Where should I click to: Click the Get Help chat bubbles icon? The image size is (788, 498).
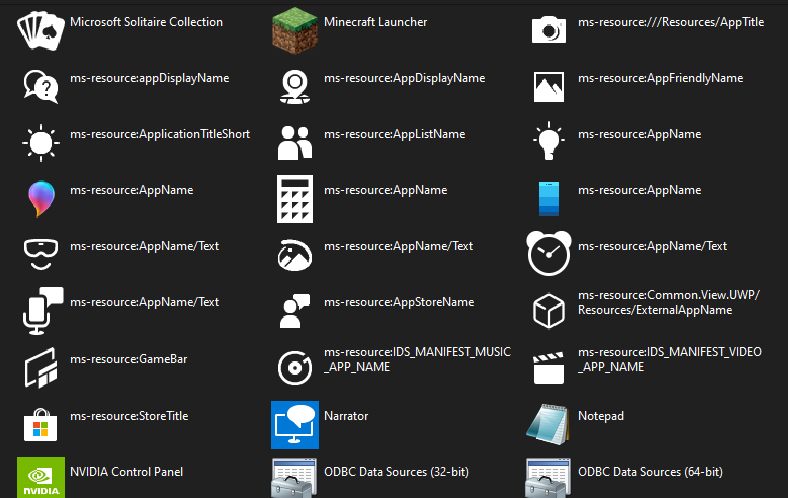tap(41, 87)
